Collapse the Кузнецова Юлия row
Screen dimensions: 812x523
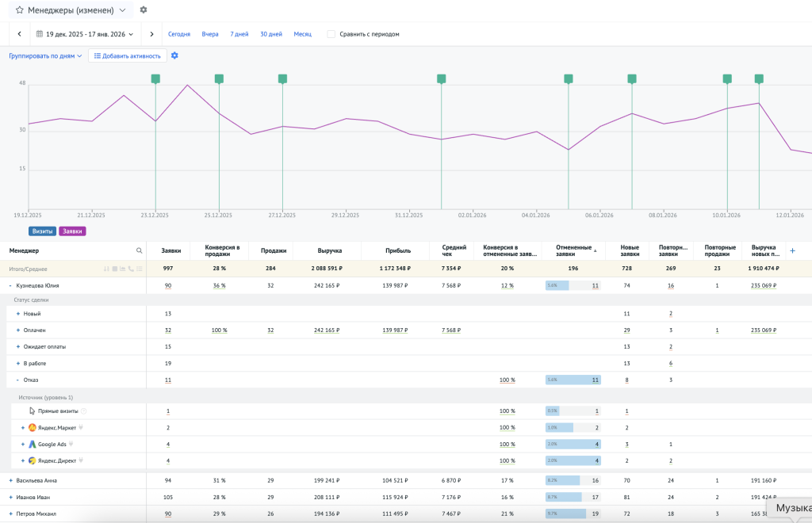click(10, 285)
